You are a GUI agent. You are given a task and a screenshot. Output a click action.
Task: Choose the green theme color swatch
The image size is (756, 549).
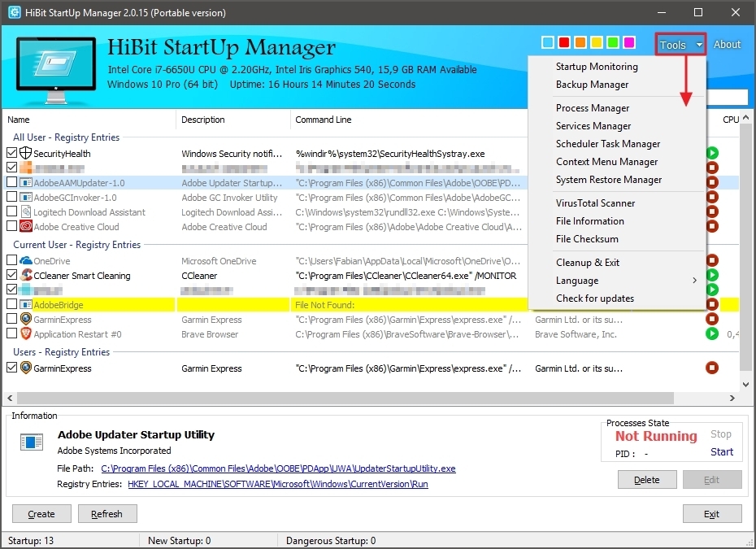613,42
